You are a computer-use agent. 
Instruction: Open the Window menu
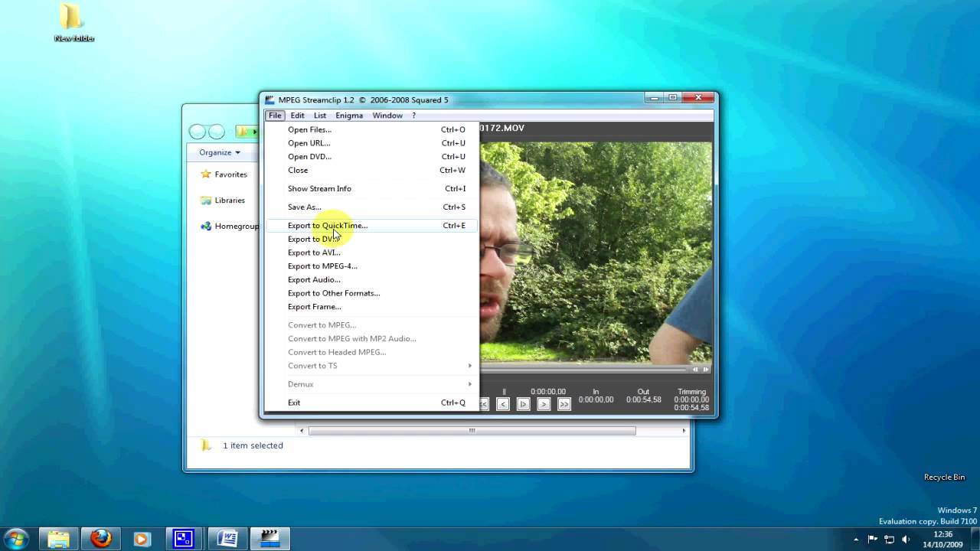coord(387,116)
